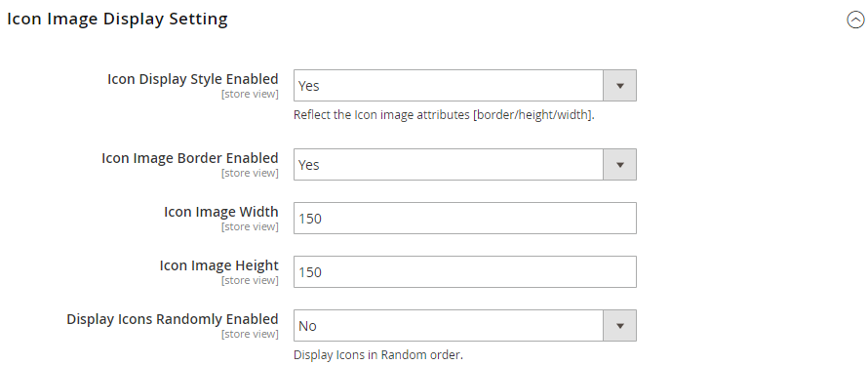868x365 pixels.
Task: Open the Display Icons Randomly Enabled dropdown
Action: (x=465, y=326)
